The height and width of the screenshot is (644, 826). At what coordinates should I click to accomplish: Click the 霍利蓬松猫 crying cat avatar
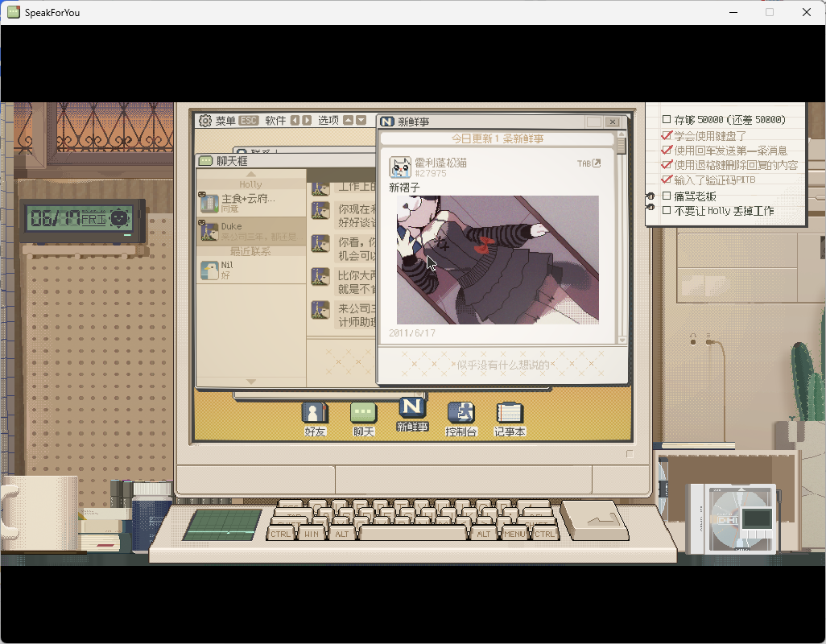(x=400, y=167)
